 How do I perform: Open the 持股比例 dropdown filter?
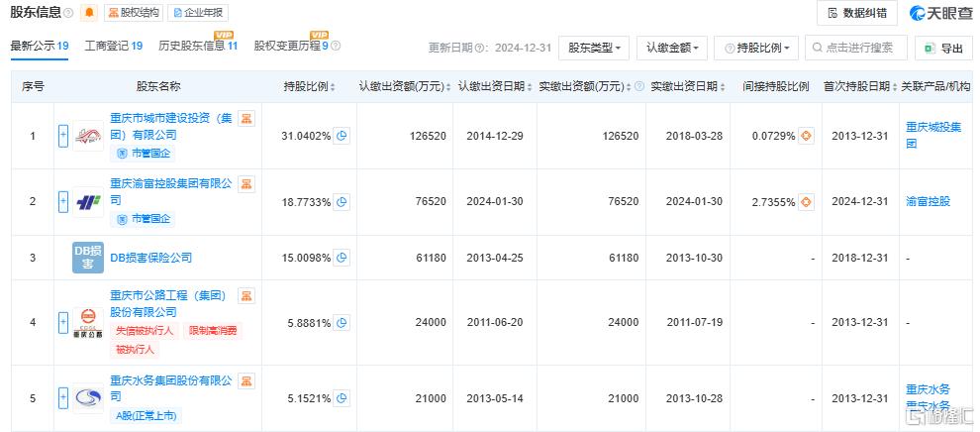click(757, 49)
